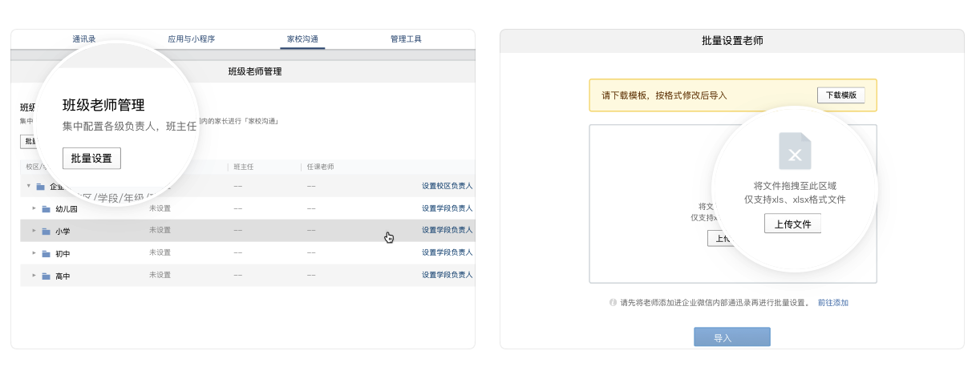Click the 初中 folder icon

(46, 253)
